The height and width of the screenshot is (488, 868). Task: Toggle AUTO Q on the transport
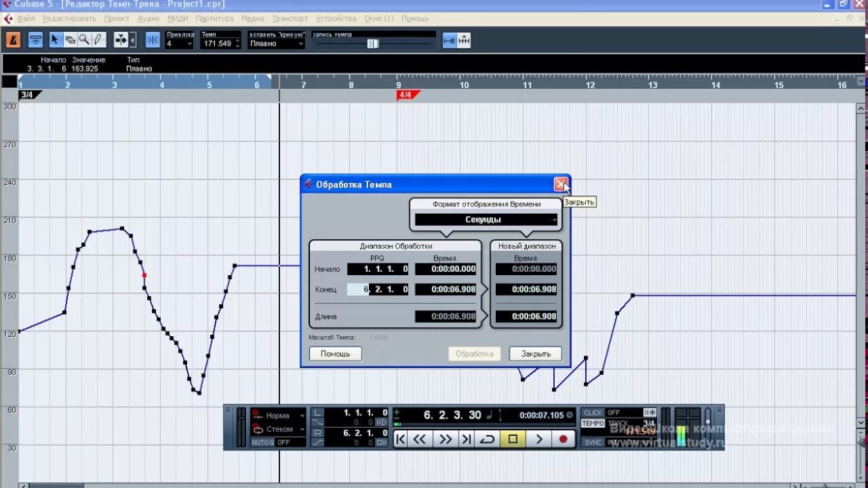point(262,442)
